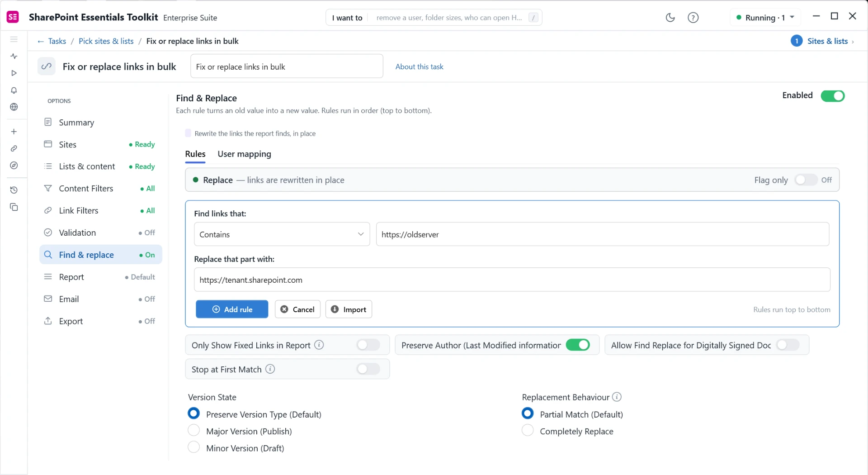This screenshot has width=868, height=475.
Task: Open the About this task link
Action: [419, 66]
